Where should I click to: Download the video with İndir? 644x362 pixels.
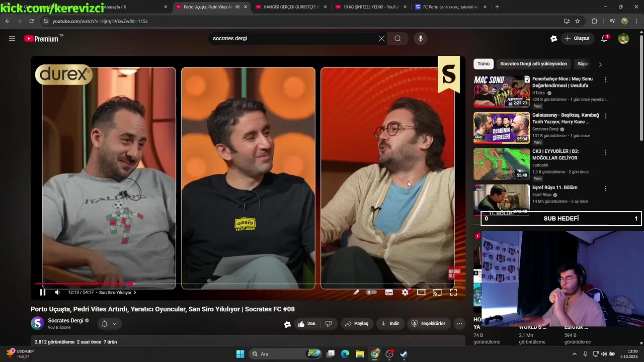[390, 324]
